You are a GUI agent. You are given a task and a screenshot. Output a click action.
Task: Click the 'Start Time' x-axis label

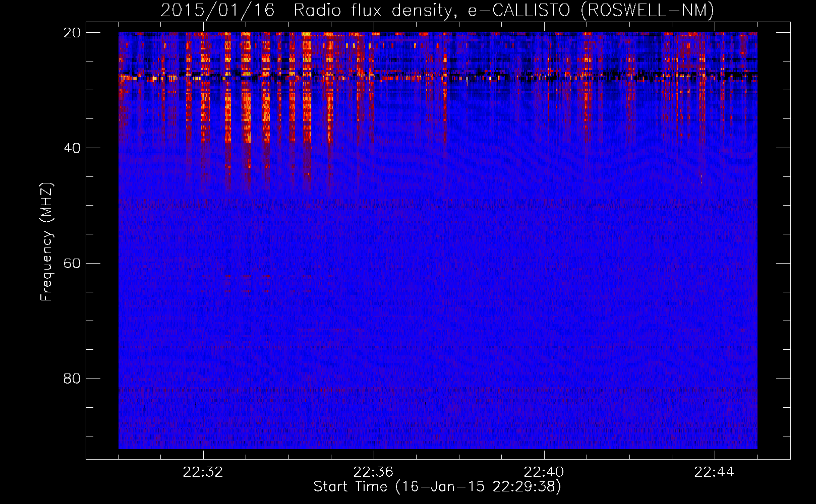pos(437,487)
